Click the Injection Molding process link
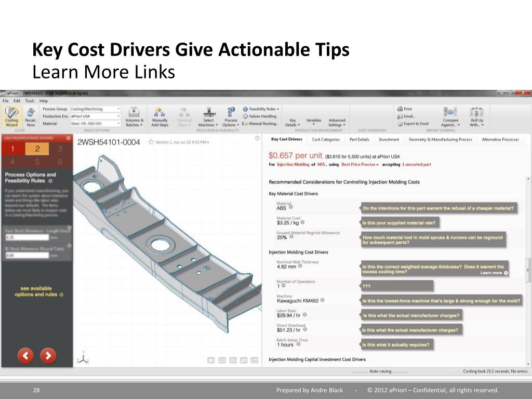The image size is (532, 399). coord(293,165)
